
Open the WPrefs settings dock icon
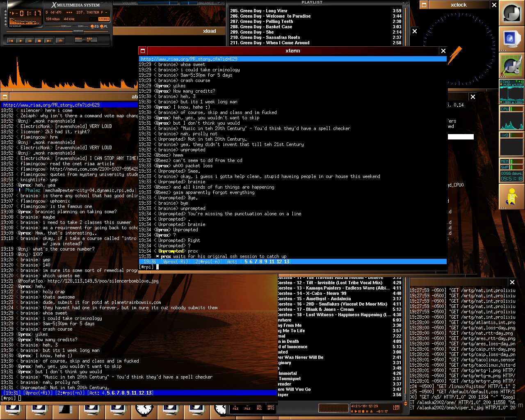tap(511, 66)
